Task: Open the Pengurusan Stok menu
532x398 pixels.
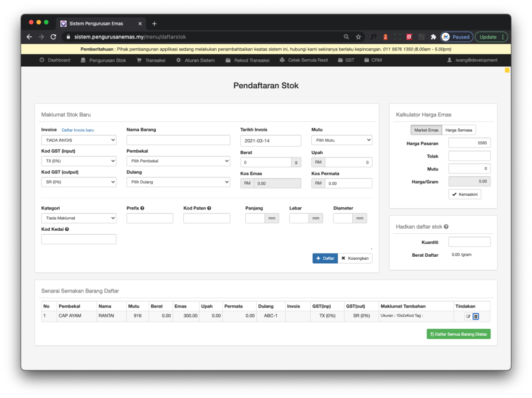Action: tap(103, 60)
